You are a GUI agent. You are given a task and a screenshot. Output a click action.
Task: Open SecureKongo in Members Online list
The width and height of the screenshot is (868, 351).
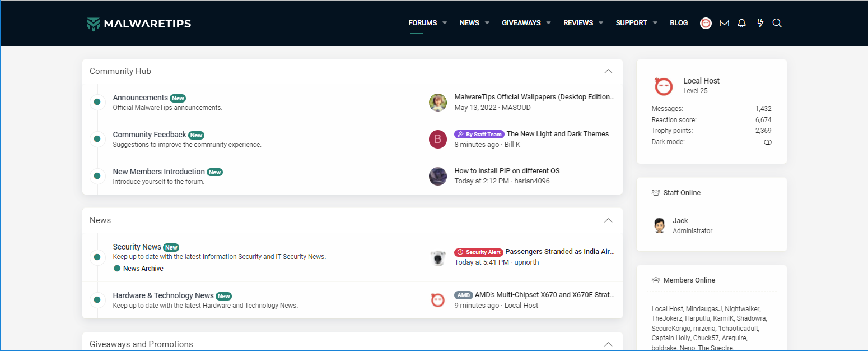671,329
